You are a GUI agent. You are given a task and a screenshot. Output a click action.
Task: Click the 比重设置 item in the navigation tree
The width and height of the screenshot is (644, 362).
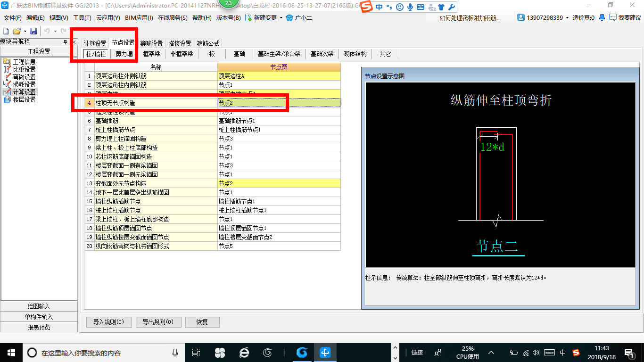[24, 69]
